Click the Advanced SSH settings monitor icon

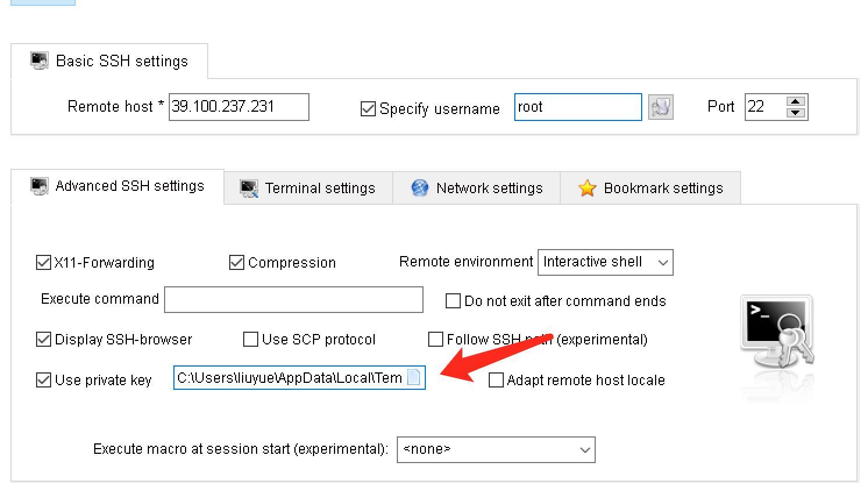pos(40,186)
